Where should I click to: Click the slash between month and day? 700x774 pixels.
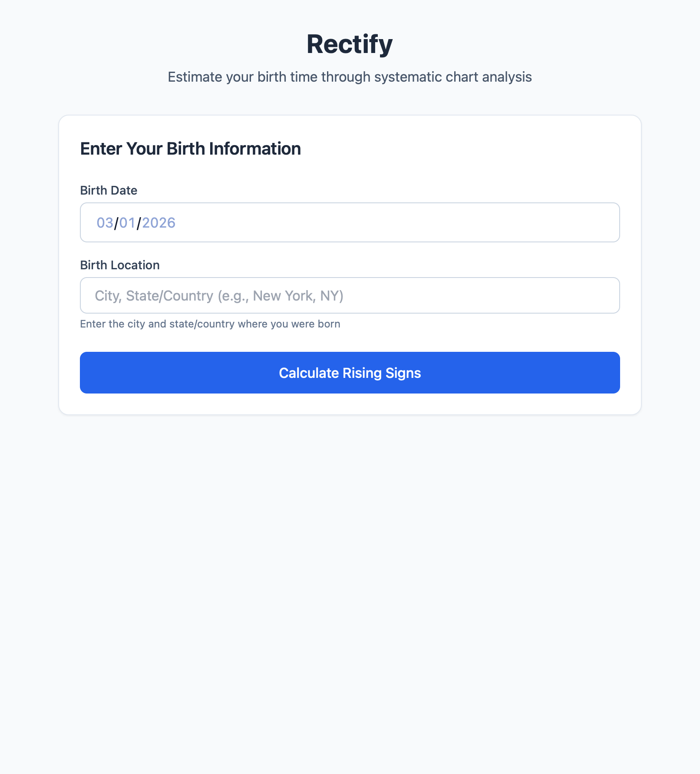[x=116, y=223]
